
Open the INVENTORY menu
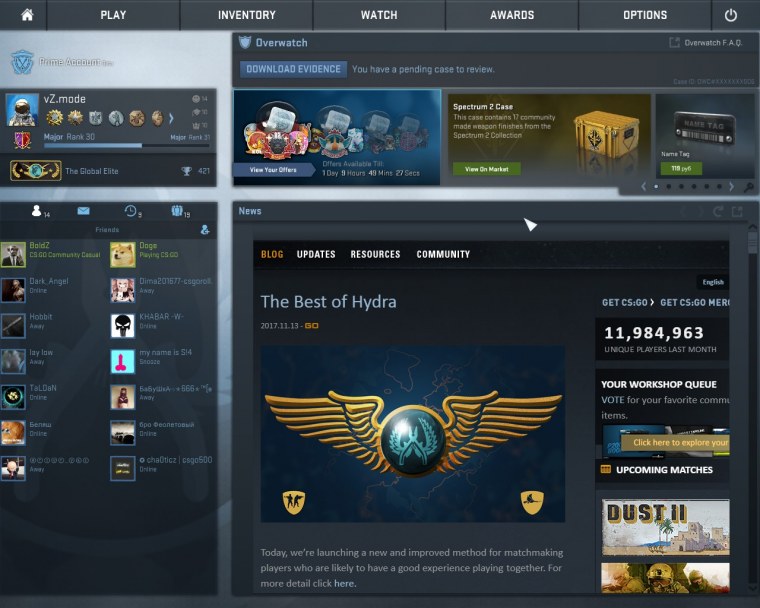click(246, 15)
